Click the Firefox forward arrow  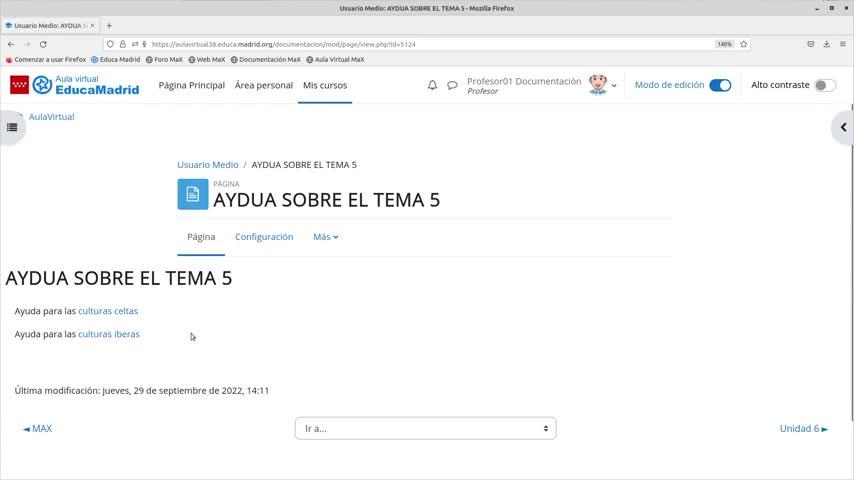[x=27, y=44]
